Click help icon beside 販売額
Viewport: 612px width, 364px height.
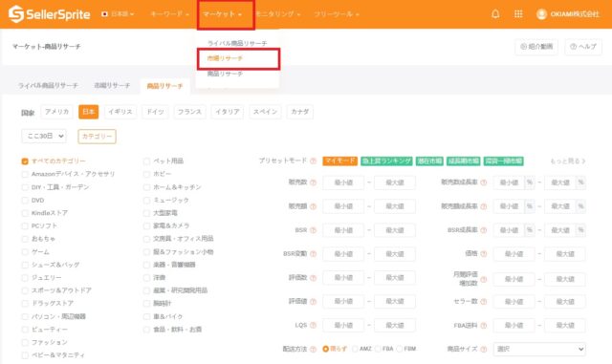pos(313,206)
